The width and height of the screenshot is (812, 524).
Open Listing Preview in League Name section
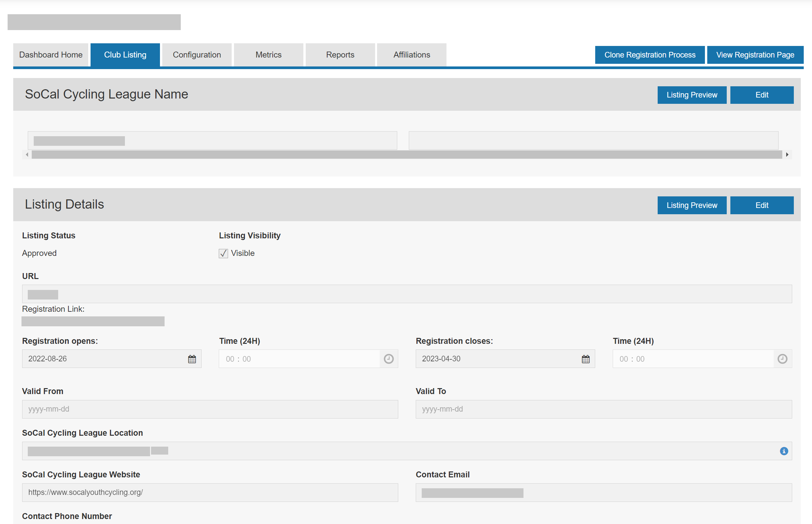pos(692,95)
